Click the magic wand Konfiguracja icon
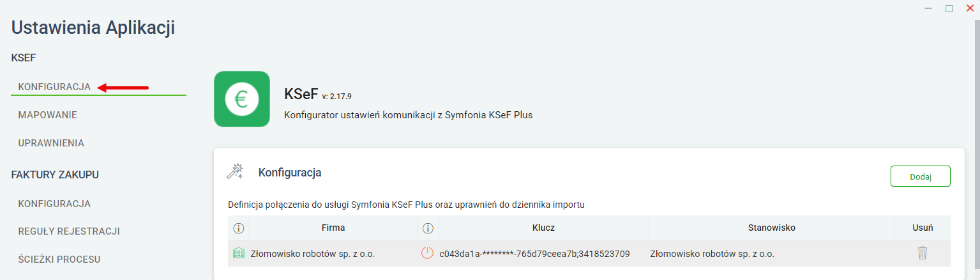Image resolution: width=980 pixels, height=280 pixels. pos(236,171)
